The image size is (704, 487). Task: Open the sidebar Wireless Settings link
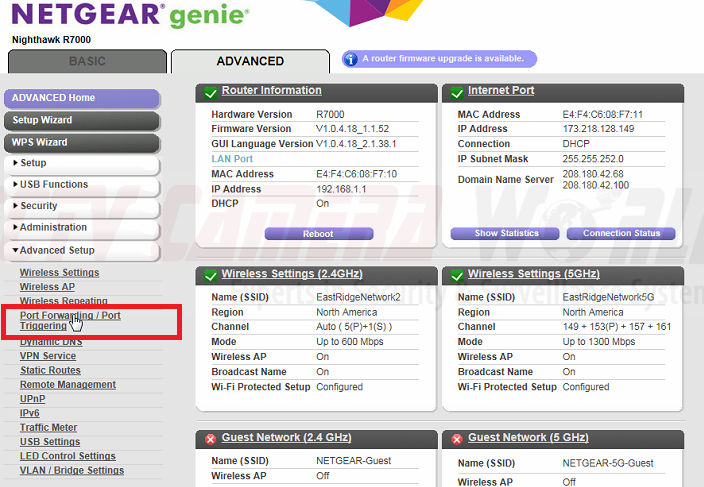[59, 272]
